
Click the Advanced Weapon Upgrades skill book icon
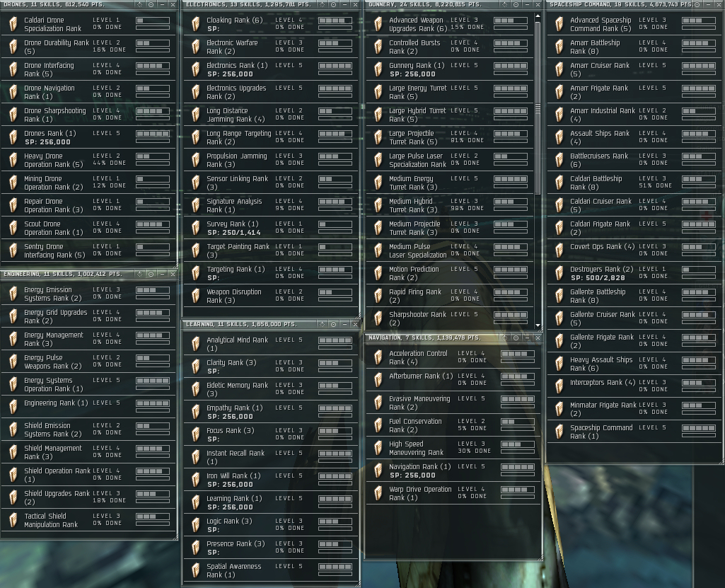point(378,24)
